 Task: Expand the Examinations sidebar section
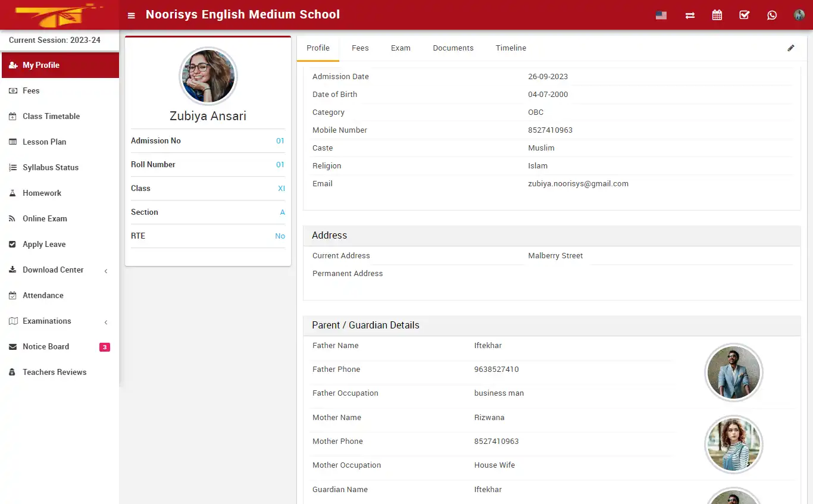click(47, 321)
